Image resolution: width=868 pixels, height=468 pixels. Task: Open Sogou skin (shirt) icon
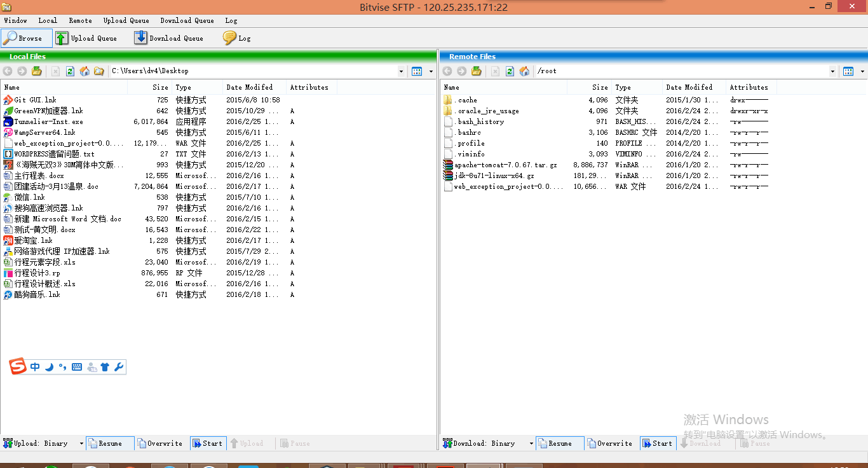(105, 367)
